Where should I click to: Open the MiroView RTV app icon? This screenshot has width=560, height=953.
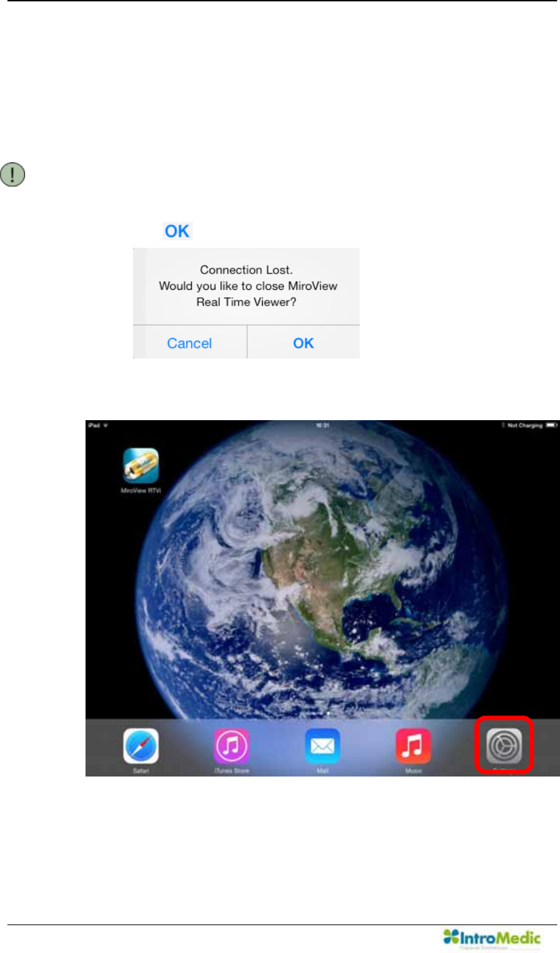click(141, 466)
